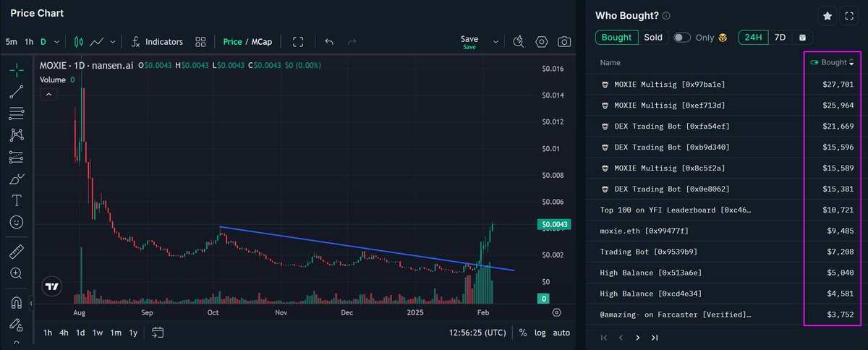
Task: Enter chart fullscreen mode
Action: coord(298,41)
